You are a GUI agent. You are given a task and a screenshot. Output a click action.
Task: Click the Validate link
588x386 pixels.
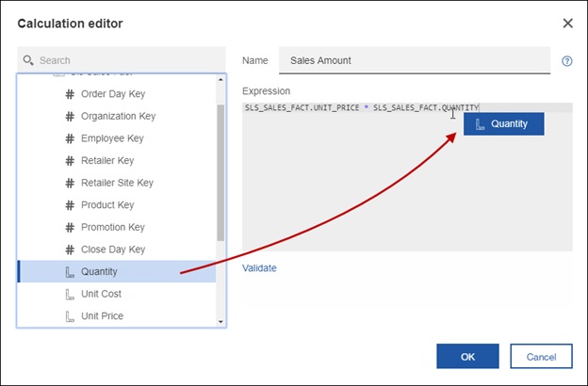pos(259,268)
